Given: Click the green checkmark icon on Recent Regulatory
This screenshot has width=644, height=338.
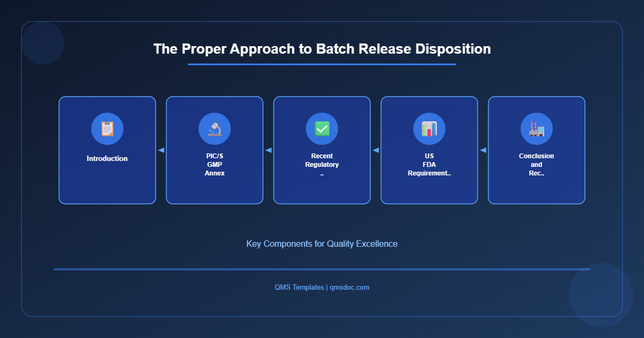Looking at the screenshot, I should [322, 129].
